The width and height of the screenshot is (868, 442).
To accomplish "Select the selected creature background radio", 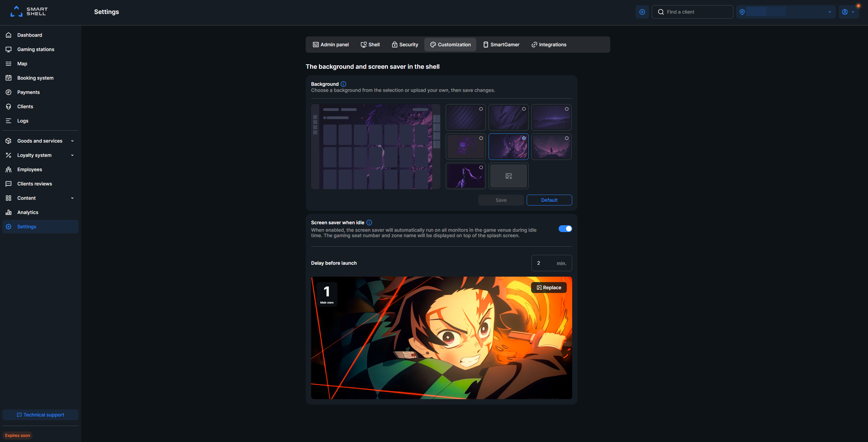I will 524,138.
